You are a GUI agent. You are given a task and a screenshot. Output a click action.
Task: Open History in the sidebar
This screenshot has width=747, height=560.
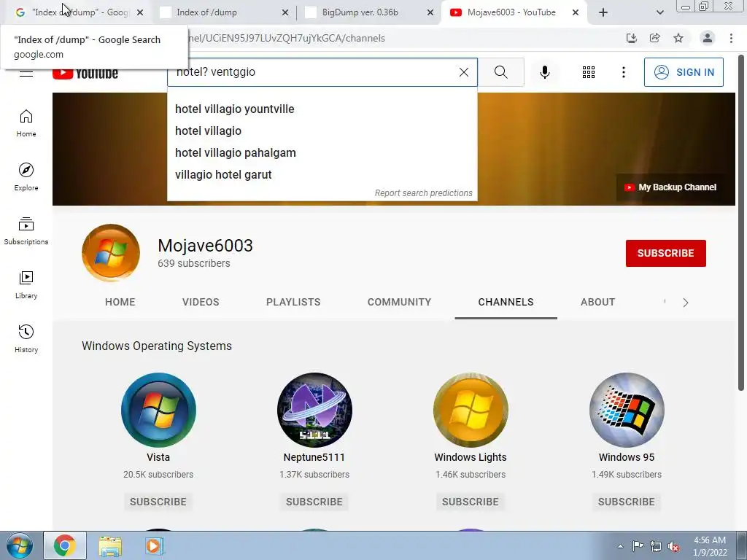(x=26, y=338)
